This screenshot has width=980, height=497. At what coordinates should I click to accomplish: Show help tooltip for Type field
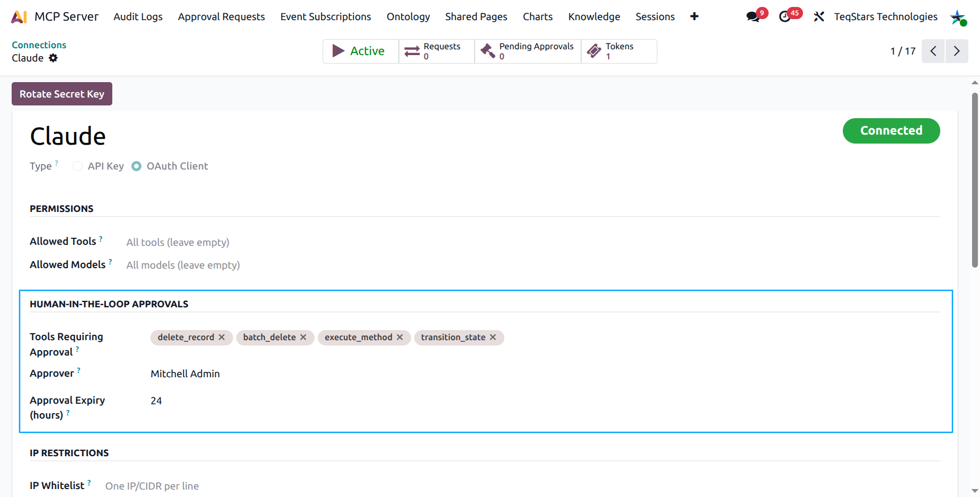(x=57, y=163)
